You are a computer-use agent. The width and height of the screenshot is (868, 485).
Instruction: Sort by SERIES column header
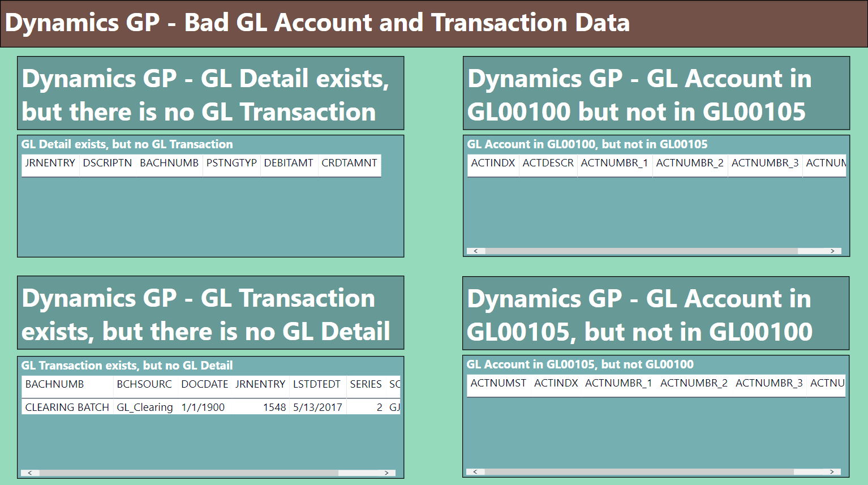click(x=366, y=384)
